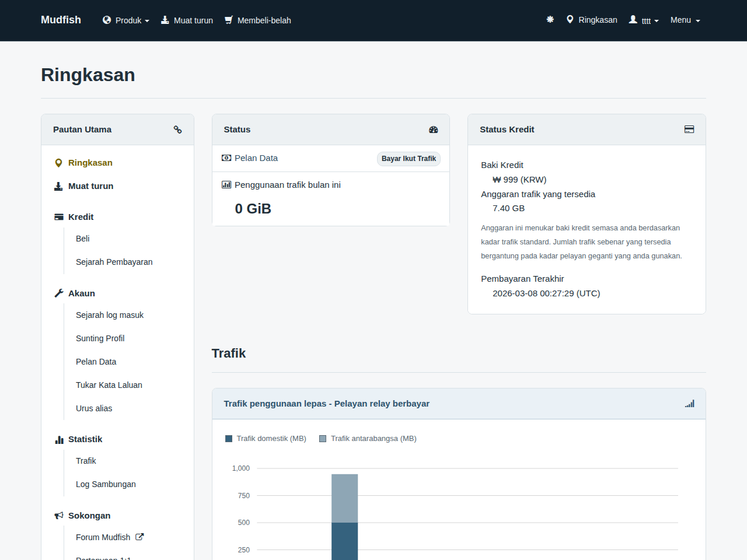Toggle Trafik antarabangsa (MB) legend series
Screen dimensions: 747x560
click(368, 439)
